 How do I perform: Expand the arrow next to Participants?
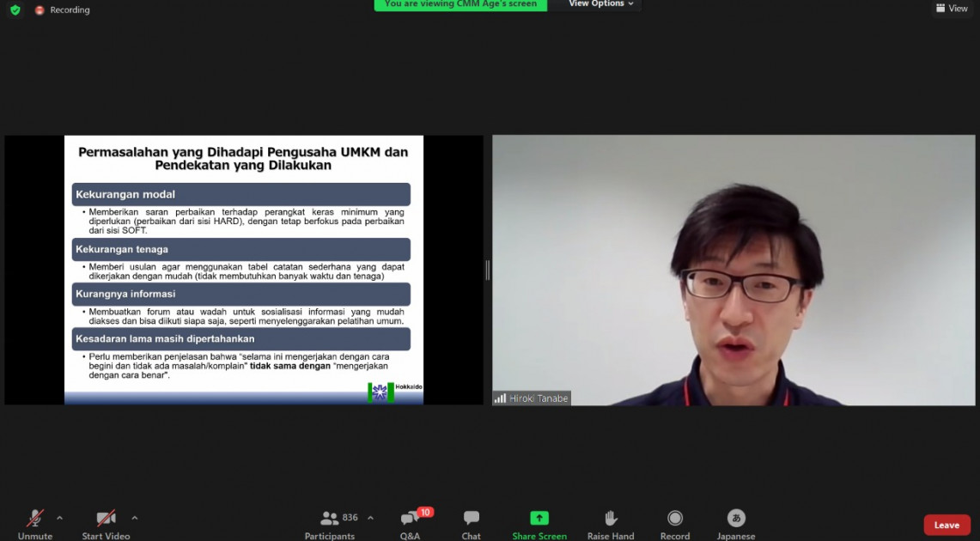pyautogui.click(x=370, y=518)
